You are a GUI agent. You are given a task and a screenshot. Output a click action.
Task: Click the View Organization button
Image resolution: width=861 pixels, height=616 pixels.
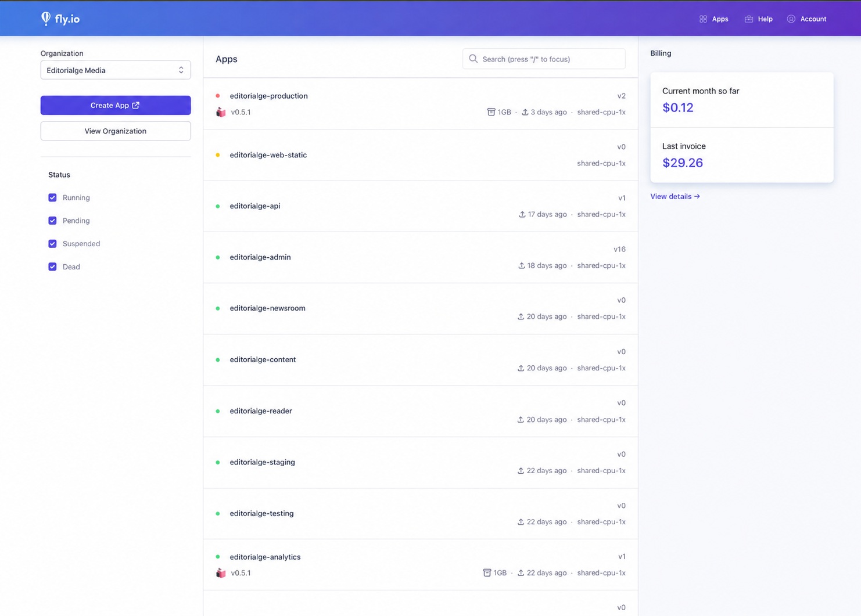coord(116,131)
